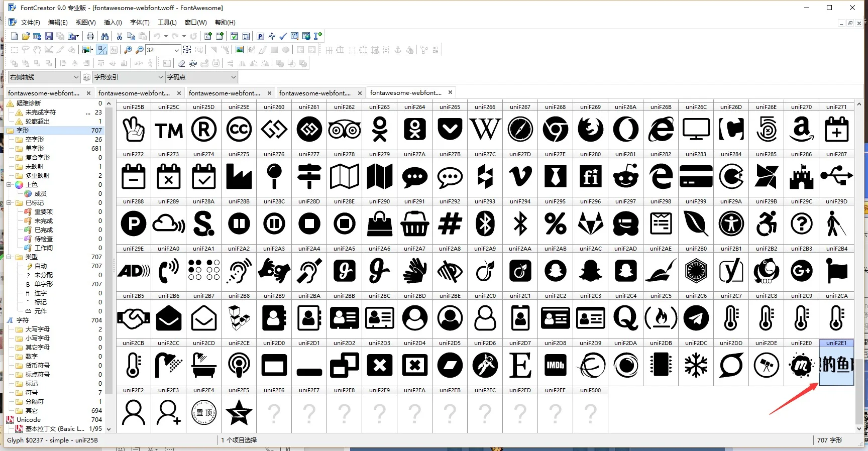Select the 大写字母 category
Viewport: 868px width, 451px height.
click(x=38, y=329)
